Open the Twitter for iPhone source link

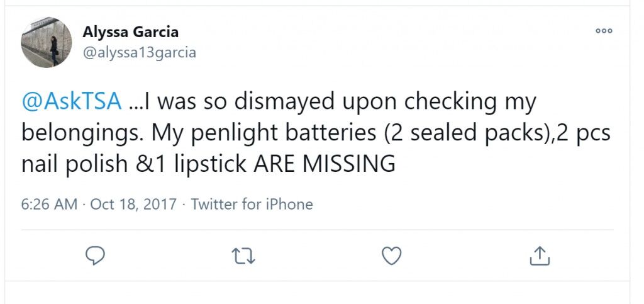click(252, 204)
